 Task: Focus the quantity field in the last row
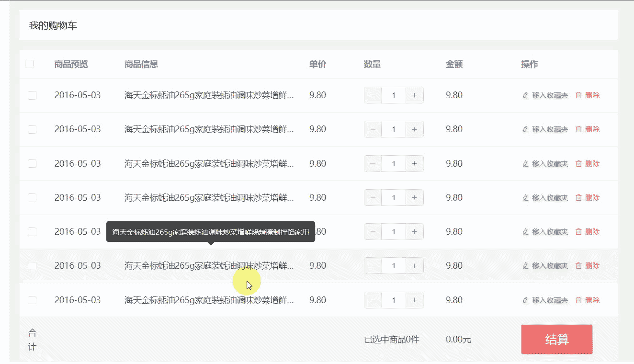pyautogui.click(x=394, y=300)
